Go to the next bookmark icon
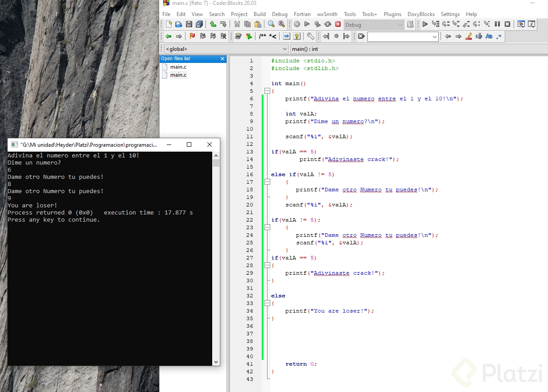Image resolution: width=548 pixels, height=392 pixels. [x=213, y=37]
